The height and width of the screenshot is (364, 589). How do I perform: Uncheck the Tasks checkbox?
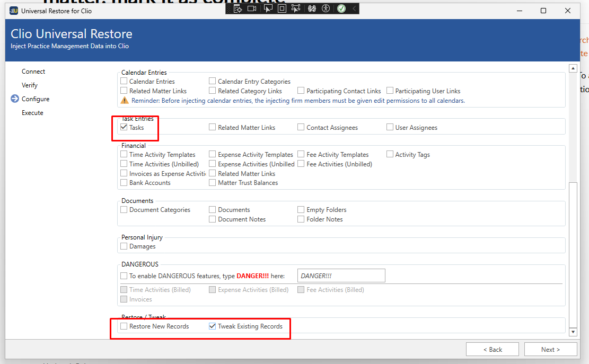pyautogui.click(x=124, y=127)
